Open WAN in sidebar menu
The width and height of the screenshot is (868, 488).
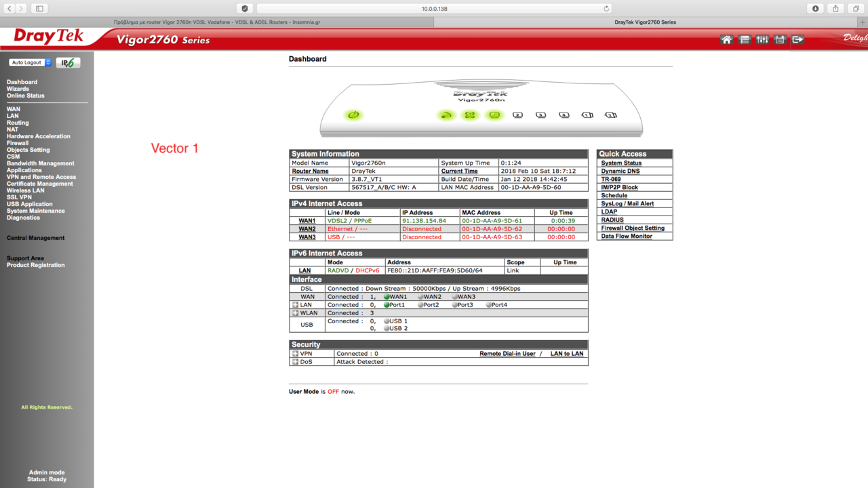coord(14,109)
